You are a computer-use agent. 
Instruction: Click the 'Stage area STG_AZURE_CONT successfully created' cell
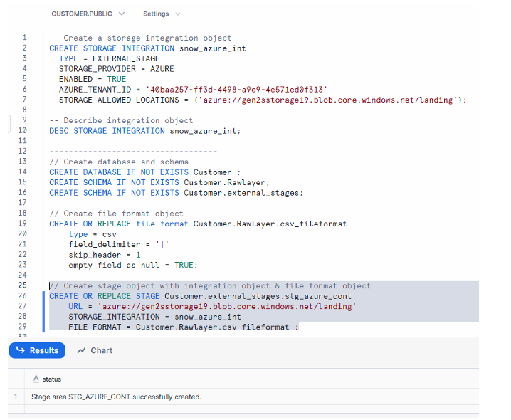tap(116, 397)
